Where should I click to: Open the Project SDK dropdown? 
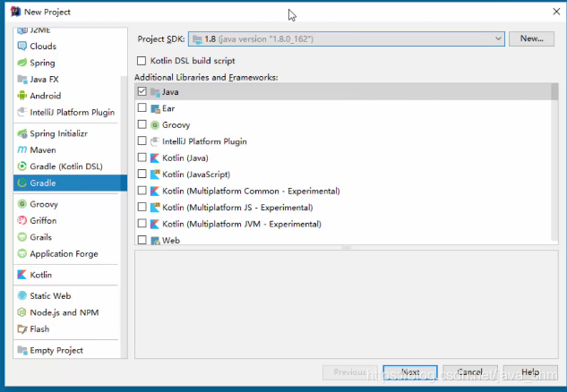[347, 39]
